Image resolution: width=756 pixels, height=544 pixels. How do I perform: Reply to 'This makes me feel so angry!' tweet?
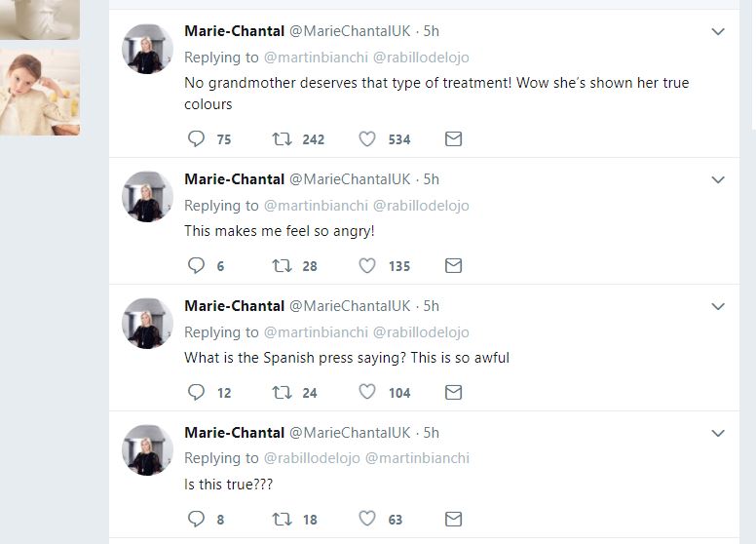(197, 266)
